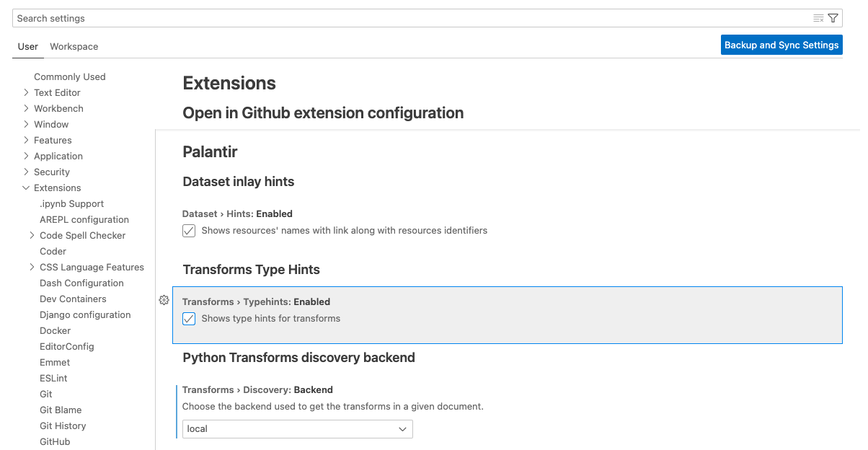The image size is (868, 450).
Task: Expand the Workbench section chevron
Action: pos(26,108)
